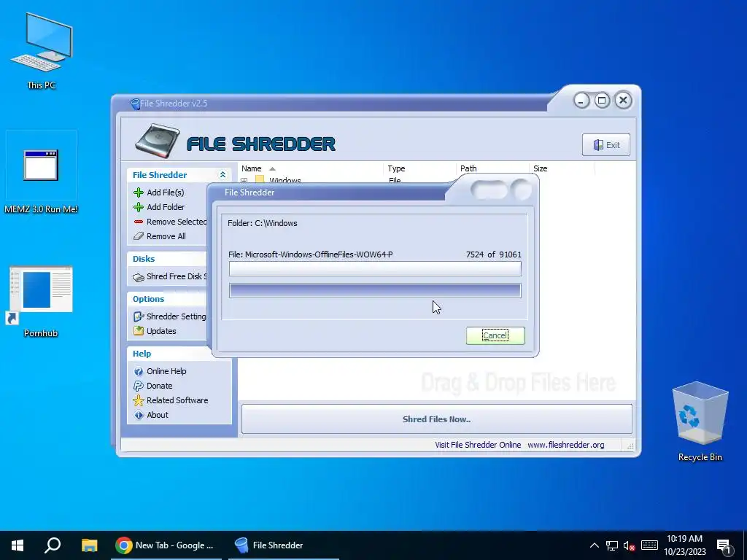
Task: Cancel the shredding progress dialog
Action: tap(495, 335)
